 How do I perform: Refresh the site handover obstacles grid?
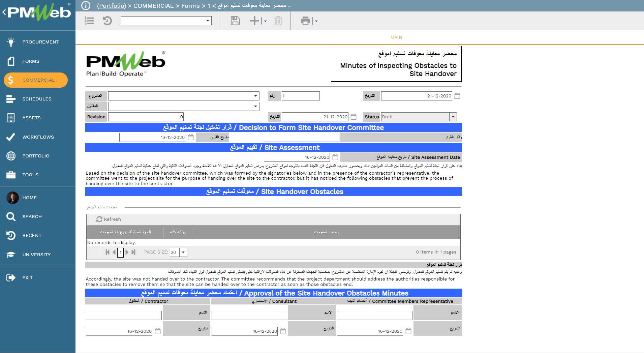109,219
